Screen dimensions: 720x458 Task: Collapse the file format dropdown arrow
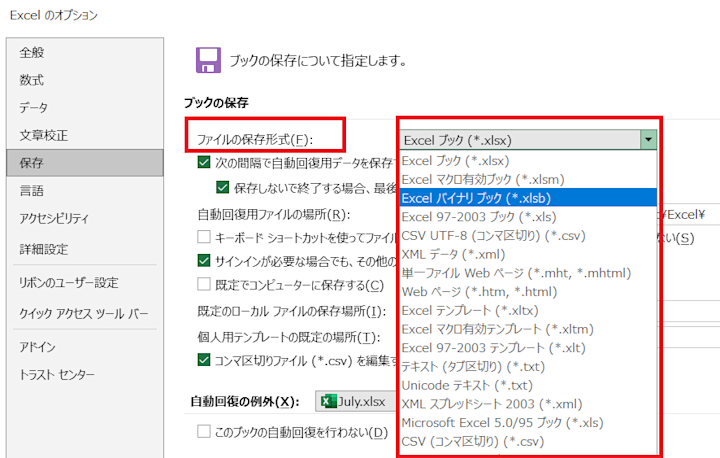[x=648, y=140]
